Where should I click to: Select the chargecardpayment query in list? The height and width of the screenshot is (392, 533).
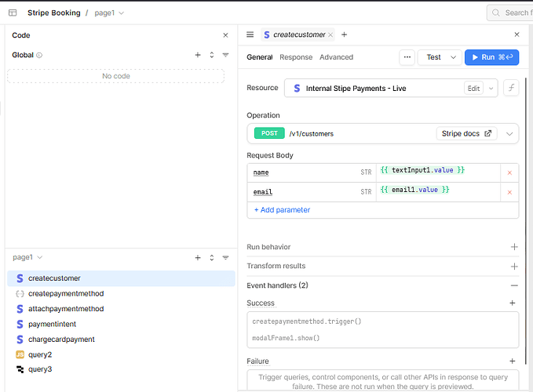tap(61, 339)
